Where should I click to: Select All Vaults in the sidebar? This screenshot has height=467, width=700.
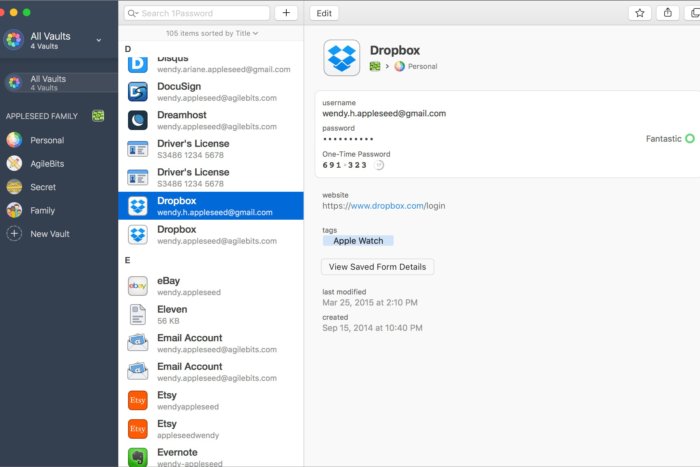coord(59,83)
